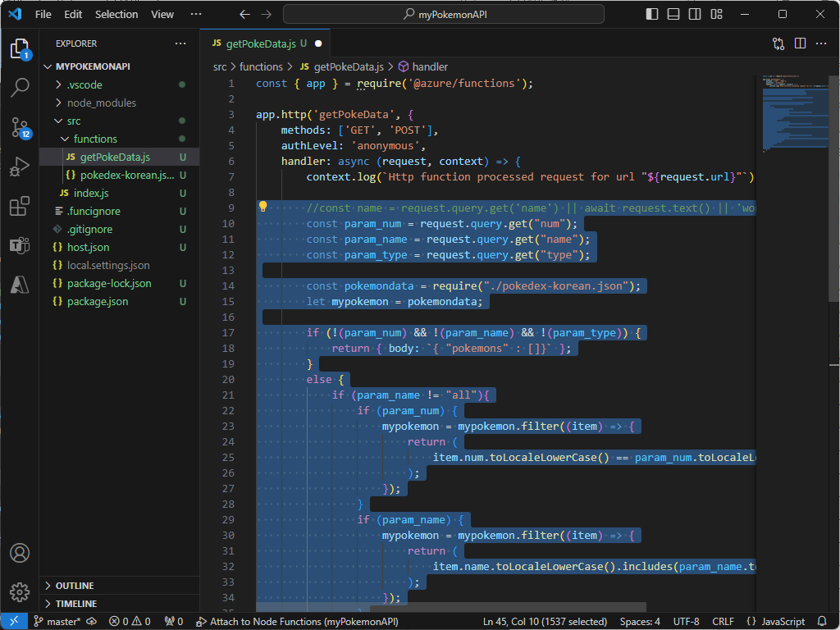840x630 pixels.
Task: Click the VS Code logo icon
Action: point(15,14)
